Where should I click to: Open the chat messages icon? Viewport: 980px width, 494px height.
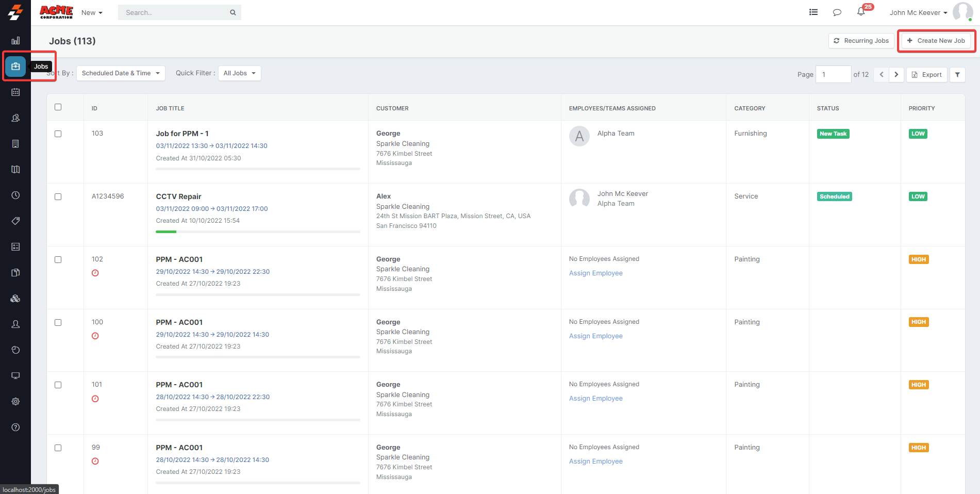click(x=837, y=12)
